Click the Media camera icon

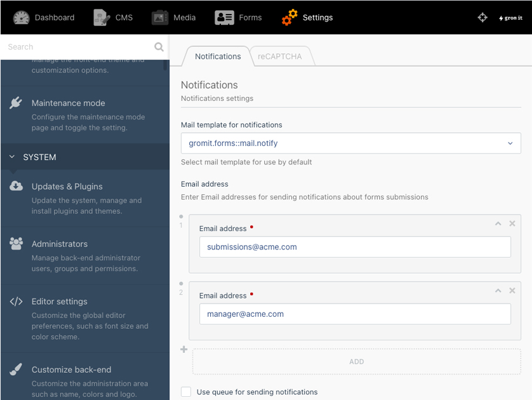point(160,18)
